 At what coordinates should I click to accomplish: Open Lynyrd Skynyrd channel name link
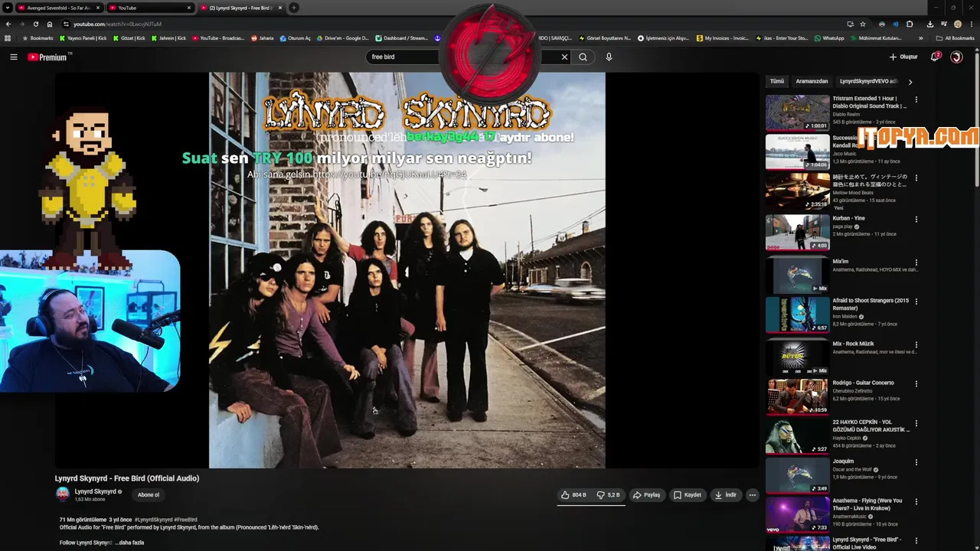pos(95,491)
